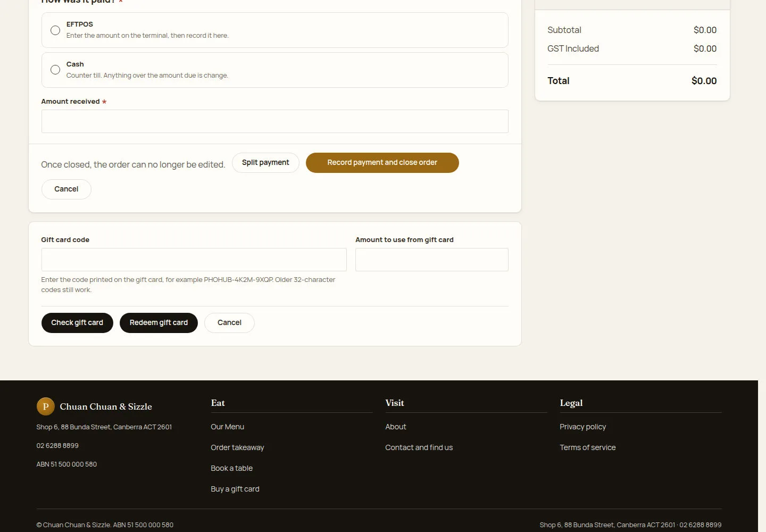Open the Privacy policy link
Viewport: 766px width, 532px height.
coord(583,427)
